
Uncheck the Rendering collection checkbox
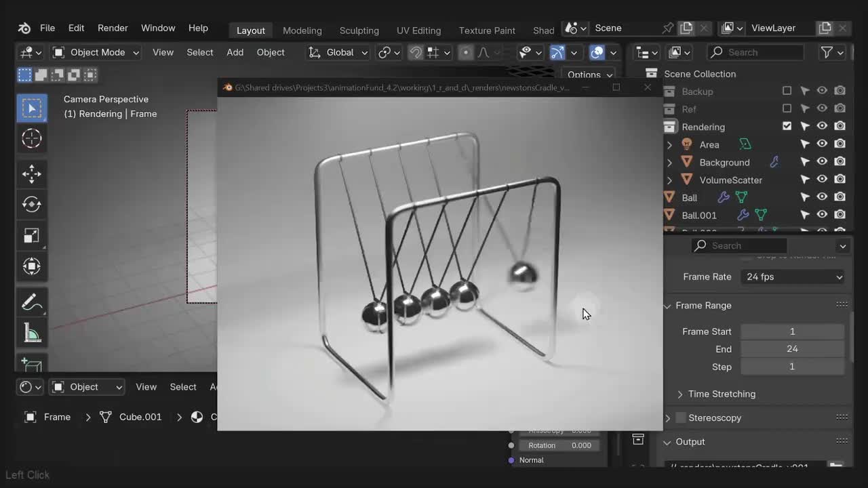[x=787, y=126]
